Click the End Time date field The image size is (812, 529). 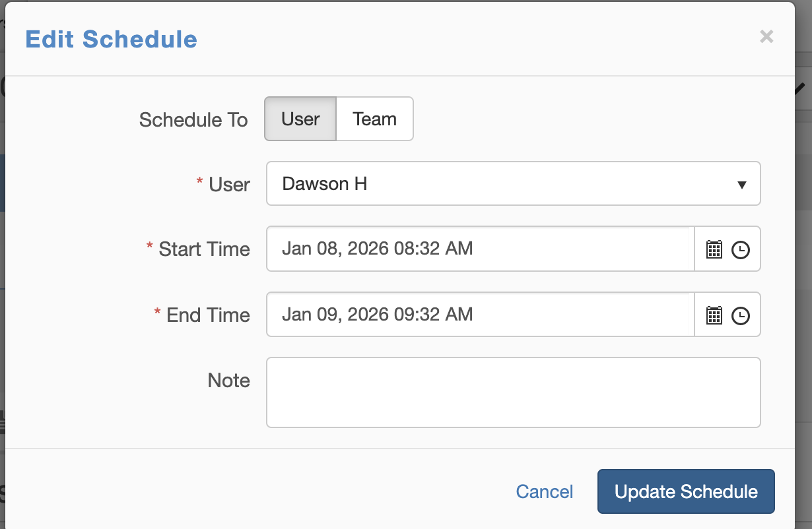tap(480, 315)
